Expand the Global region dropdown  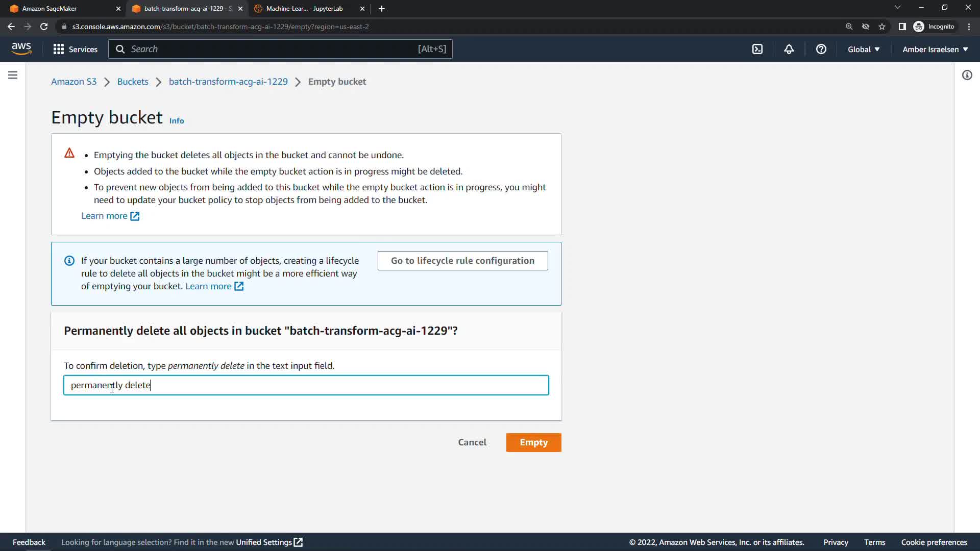863,49
